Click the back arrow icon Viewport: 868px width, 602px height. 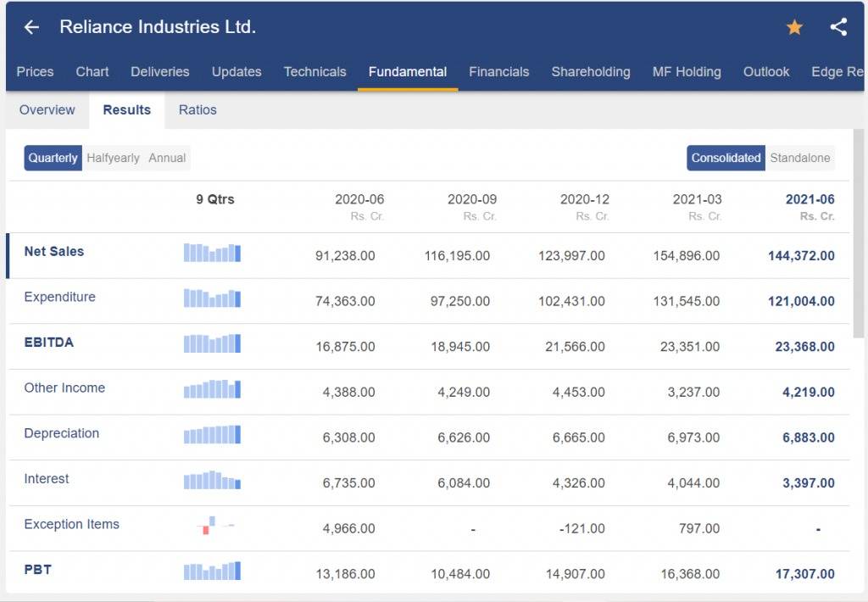tap(31, 27)
